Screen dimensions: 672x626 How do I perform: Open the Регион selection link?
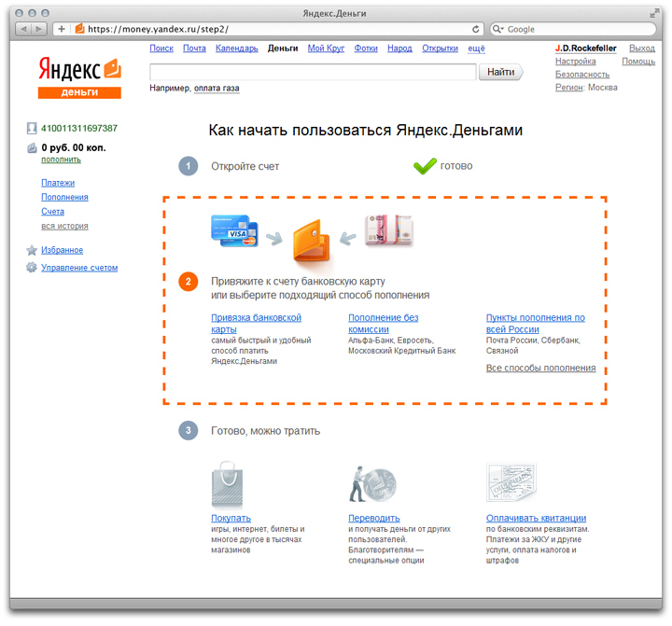pyautogui.click(x=568, y=88)
